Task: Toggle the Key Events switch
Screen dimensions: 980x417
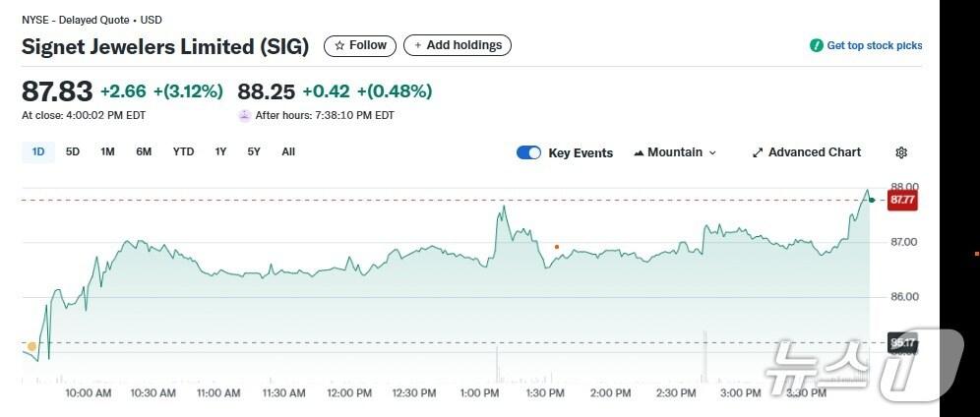Action: point(528,152)
